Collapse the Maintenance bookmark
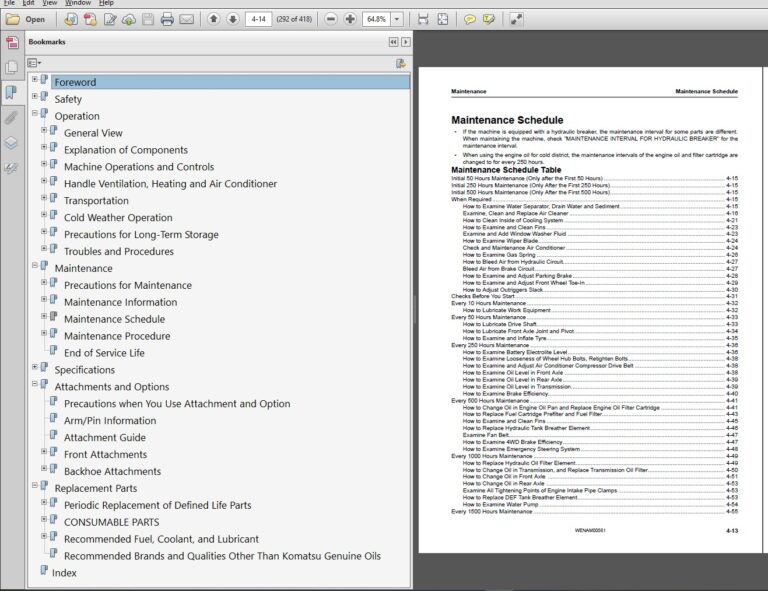 pyautogui.click(x=35, y=265)
